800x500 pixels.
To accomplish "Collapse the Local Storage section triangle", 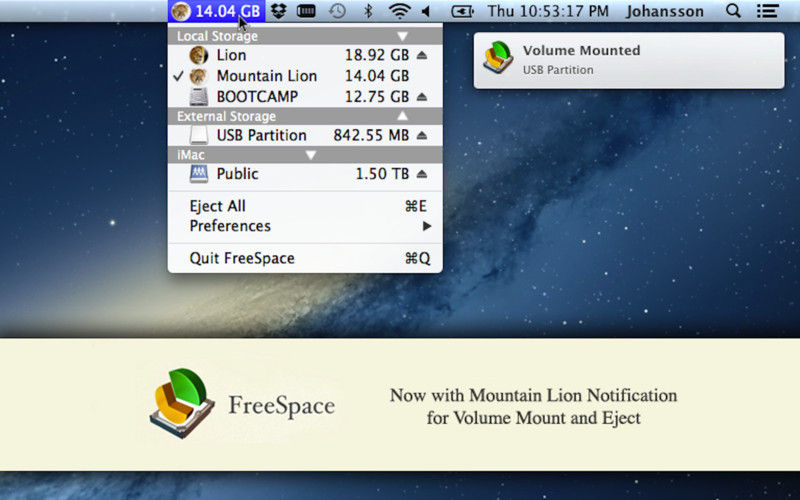I will (403, 36).
